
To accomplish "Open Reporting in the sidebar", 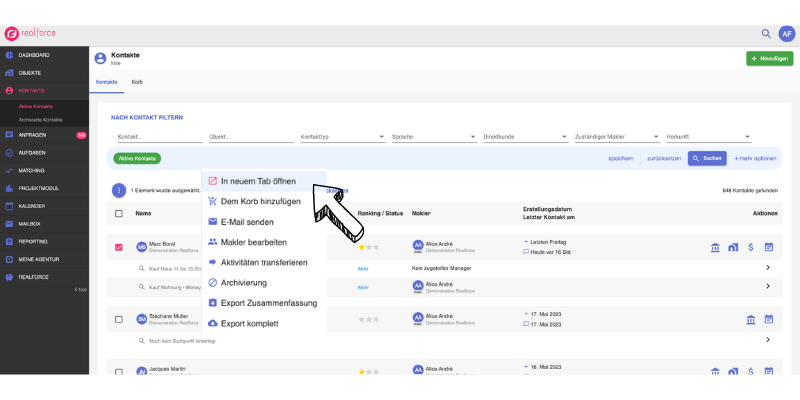I will [44, 241].
